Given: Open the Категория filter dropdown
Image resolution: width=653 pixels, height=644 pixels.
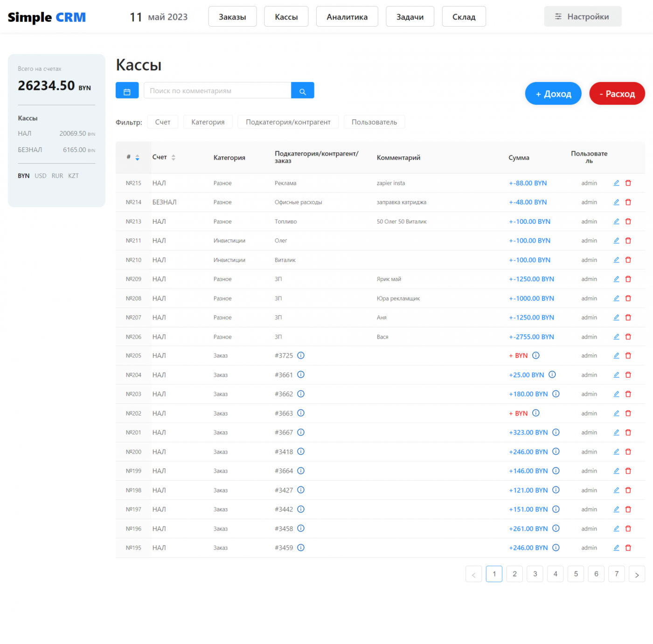Looking at the screenshot, I should pyautogui.click(x=208, y=122).
